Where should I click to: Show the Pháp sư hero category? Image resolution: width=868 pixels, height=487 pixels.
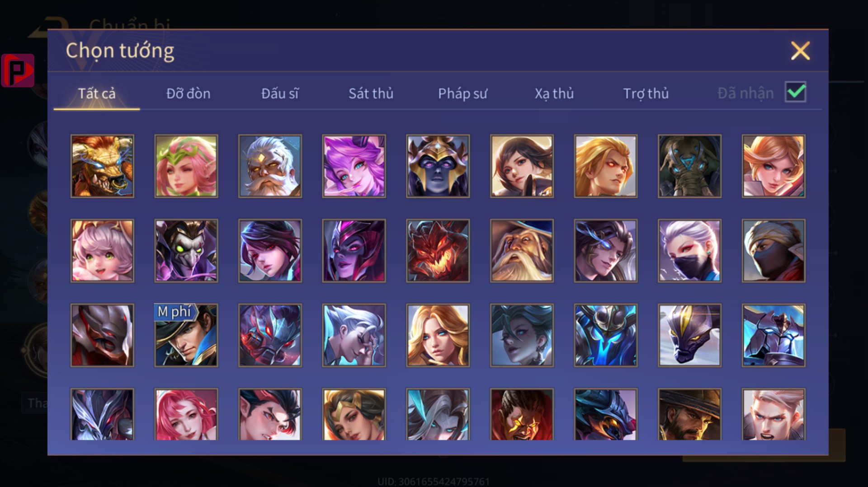tap(462, 94)
